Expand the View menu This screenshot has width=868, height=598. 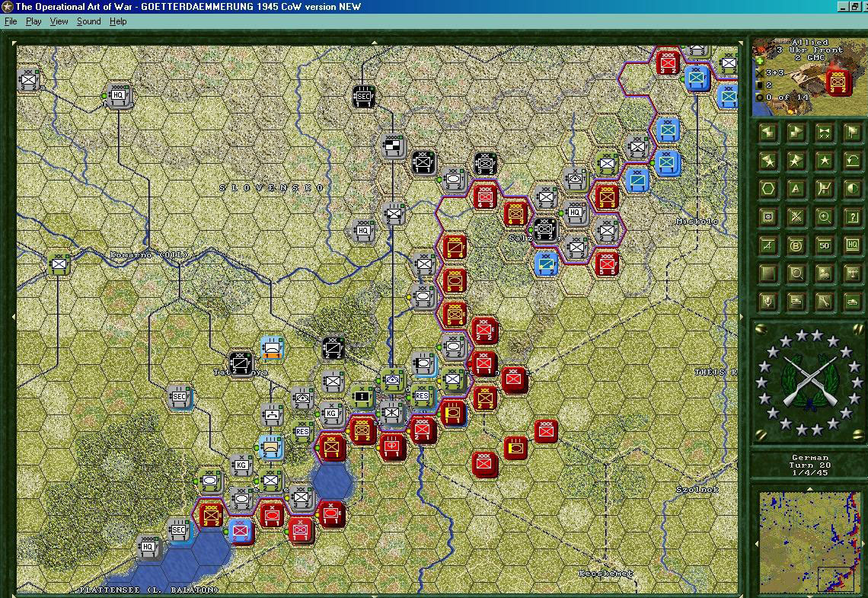[59, 21]
